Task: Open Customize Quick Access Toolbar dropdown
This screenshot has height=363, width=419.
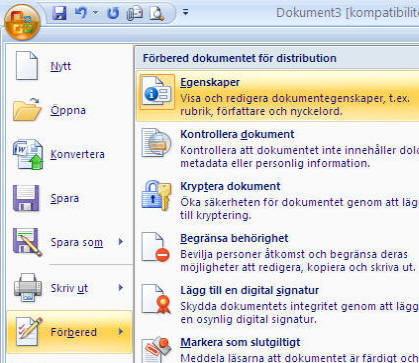Action: click(x=185, y=13)
